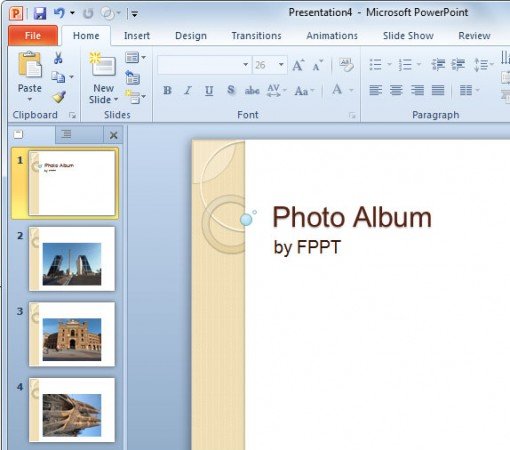Open the Undo history dropdown arrow
510x450 pixels.
pos(72,13)
